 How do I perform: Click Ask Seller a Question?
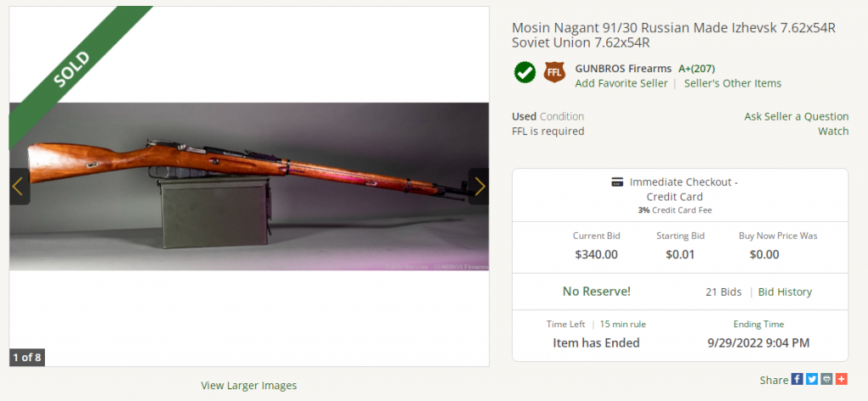pyautogui.click(x=796, y=116)
